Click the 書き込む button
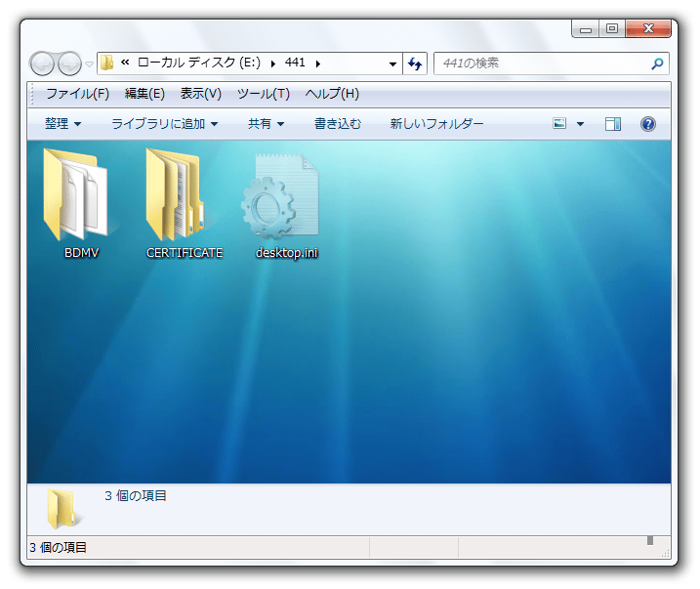 click(338, 124)
